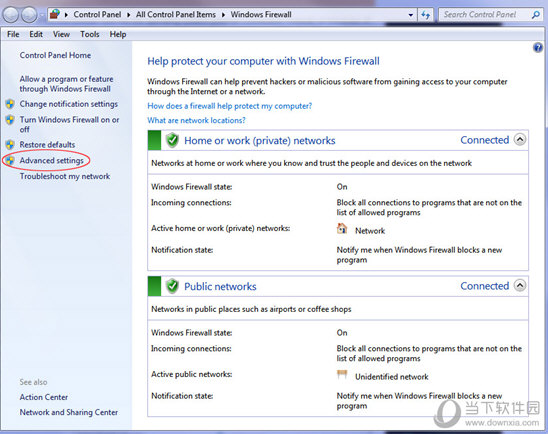Screen dimensions: 548x434
Task: Collapse the Public networks section
Action: pyautogui.click(x=520, y=286)
